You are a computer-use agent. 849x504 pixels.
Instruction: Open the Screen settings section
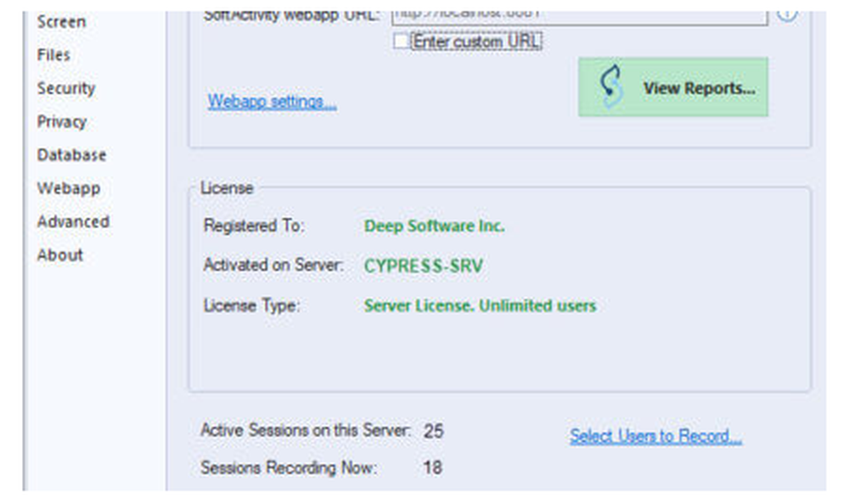61,22
